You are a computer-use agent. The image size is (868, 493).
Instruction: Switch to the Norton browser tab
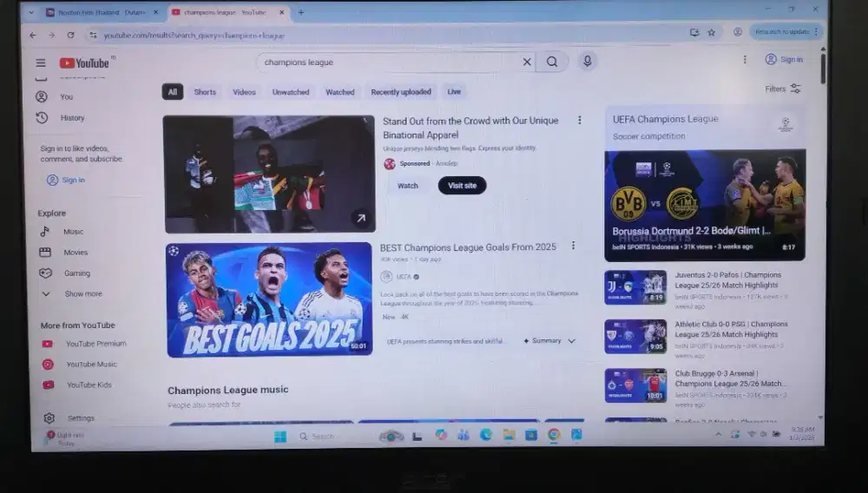click(102, 12)
